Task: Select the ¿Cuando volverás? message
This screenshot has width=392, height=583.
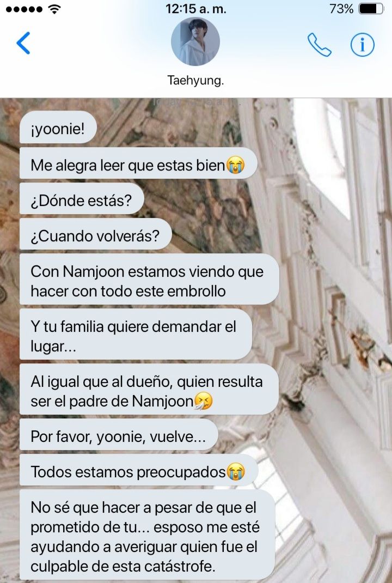Action: tap(95, 236)
